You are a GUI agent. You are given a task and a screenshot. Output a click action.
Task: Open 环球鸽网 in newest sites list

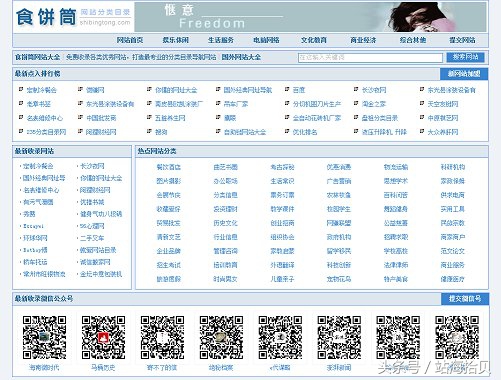pos(35,238)
